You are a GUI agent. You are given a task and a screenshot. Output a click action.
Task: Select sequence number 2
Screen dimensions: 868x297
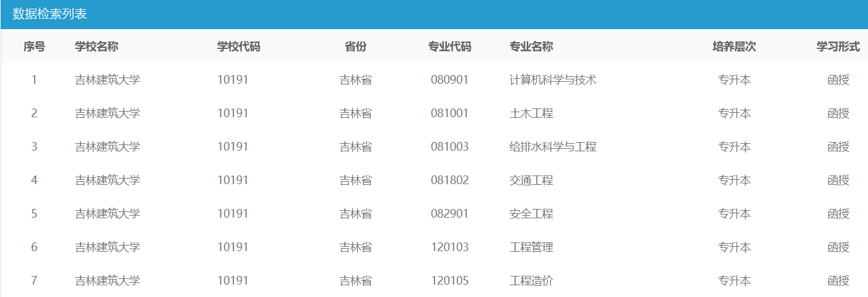[34, 113]
